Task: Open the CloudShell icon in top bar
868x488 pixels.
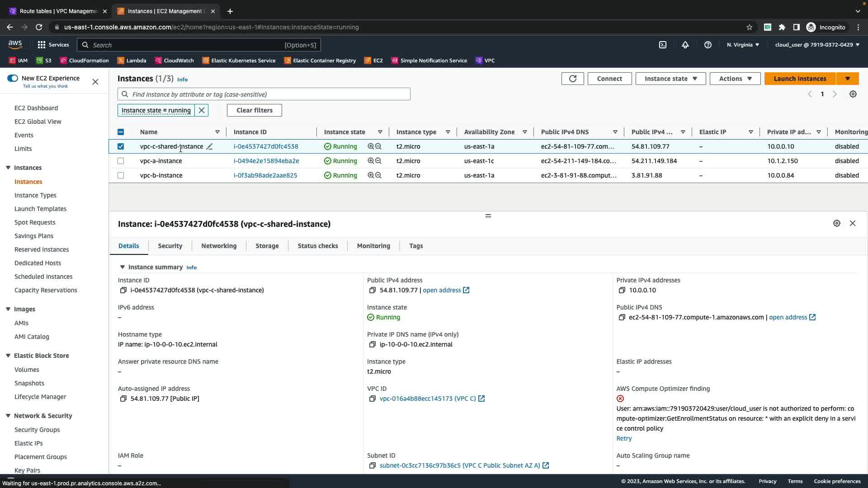Action: [662, 45]
